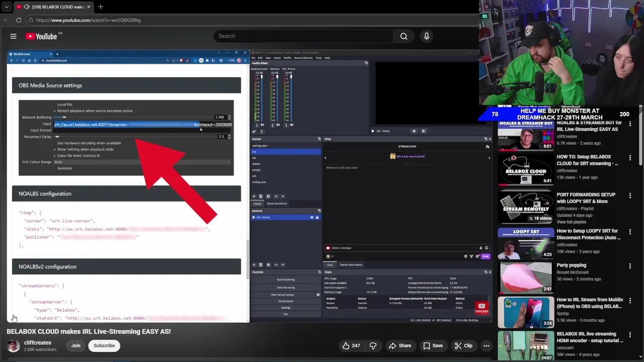The height and width of the screenshot is (362, 644).
Task: Go to the YouTube home logo
Action: point(41,36)
